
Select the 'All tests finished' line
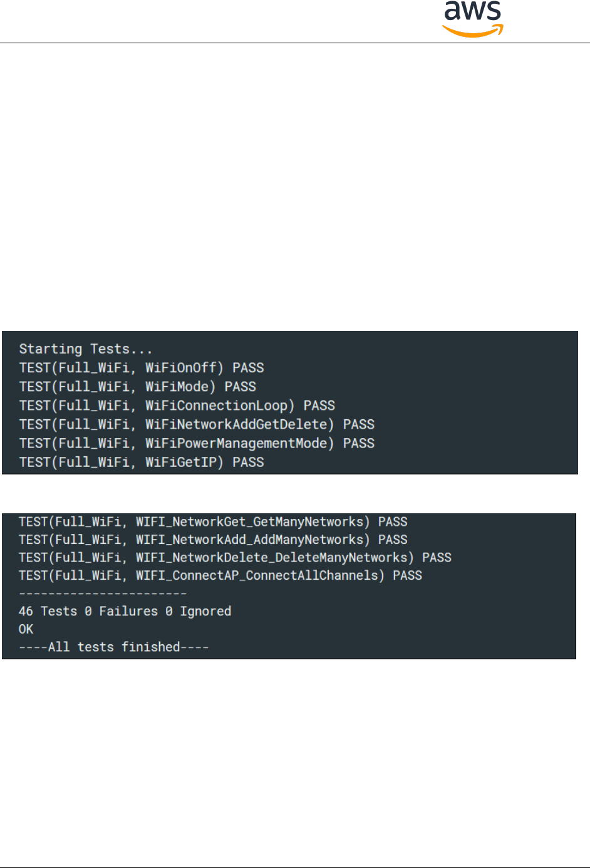point(113,647)
